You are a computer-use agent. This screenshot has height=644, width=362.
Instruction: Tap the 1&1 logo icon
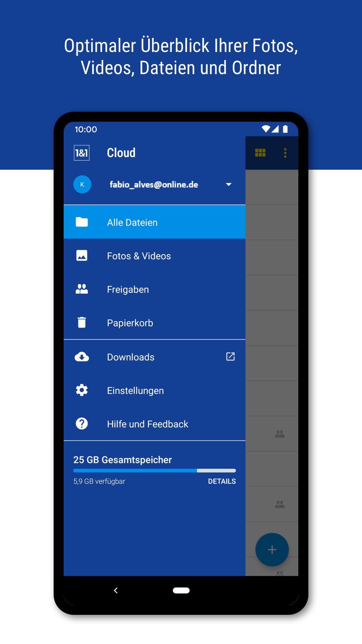pyautogui.click(x=81, y=153)
